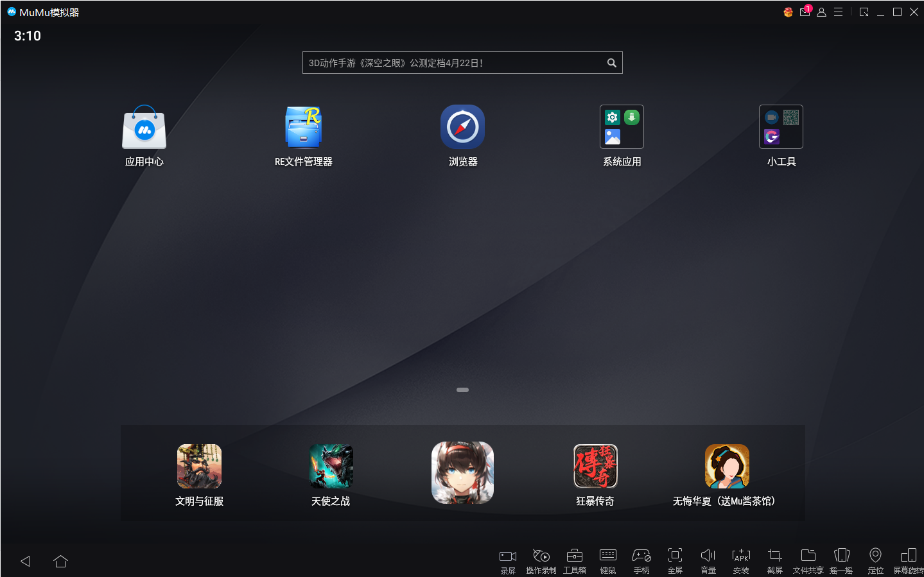This screenshot has height=577, width=924.
Task: Open the mail icon with notification badge
Action: 805,12
